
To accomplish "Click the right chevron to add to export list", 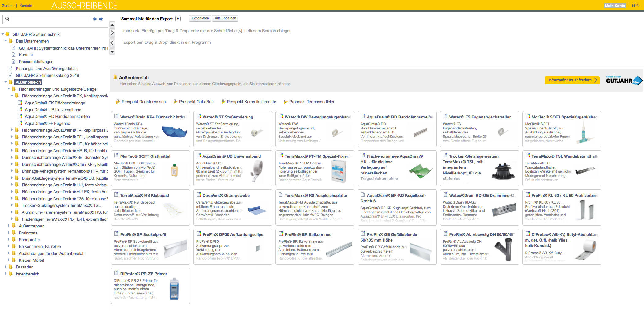I will [x=112, y=33].
